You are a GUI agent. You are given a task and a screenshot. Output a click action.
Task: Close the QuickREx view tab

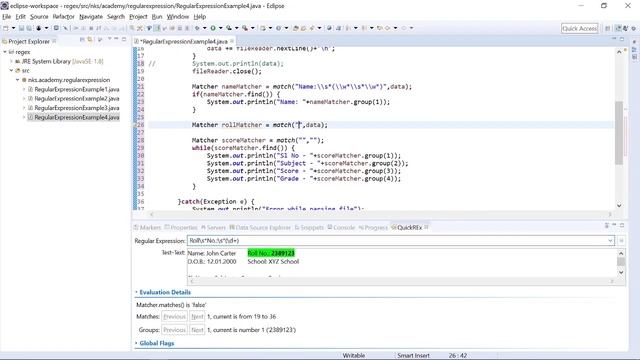[x=426, y=227]
